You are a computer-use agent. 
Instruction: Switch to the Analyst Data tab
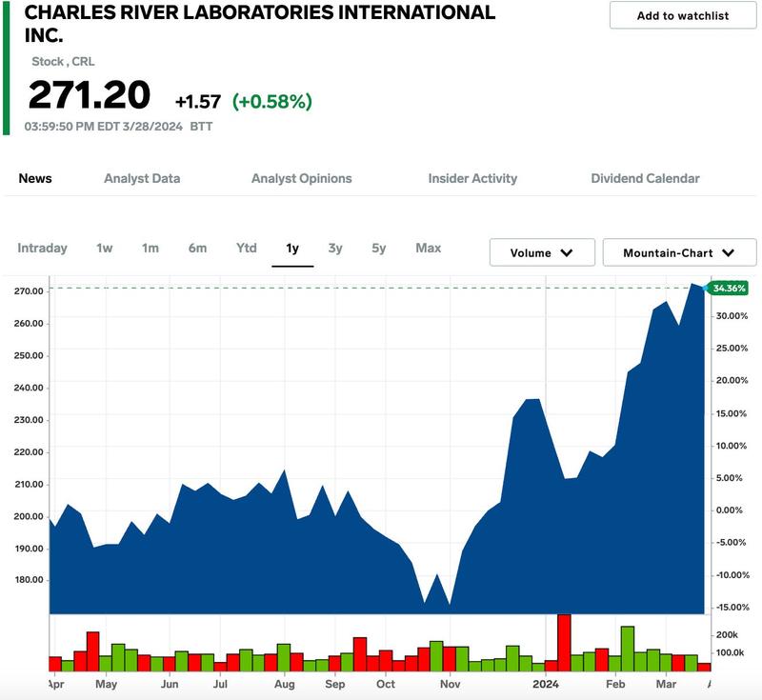(142, 178)
